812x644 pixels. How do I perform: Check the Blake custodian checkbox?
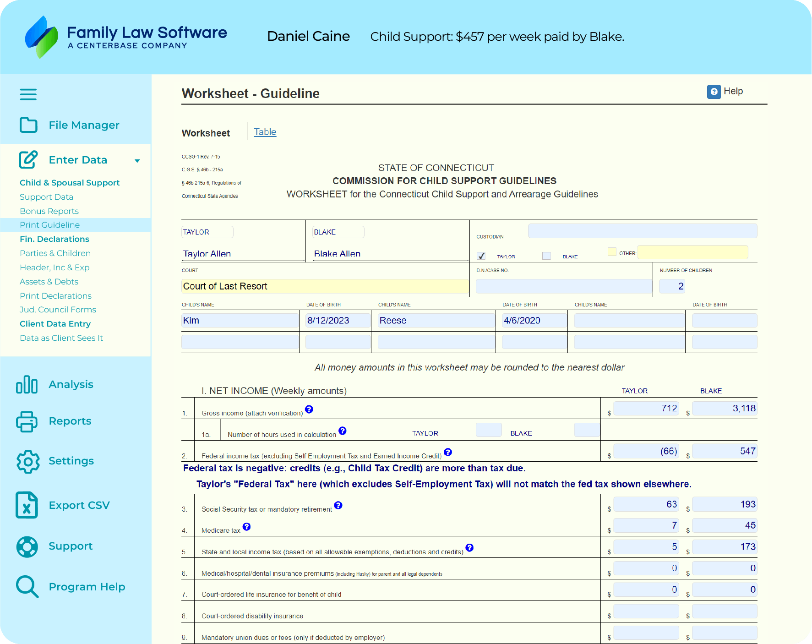(x=546, y=256)
